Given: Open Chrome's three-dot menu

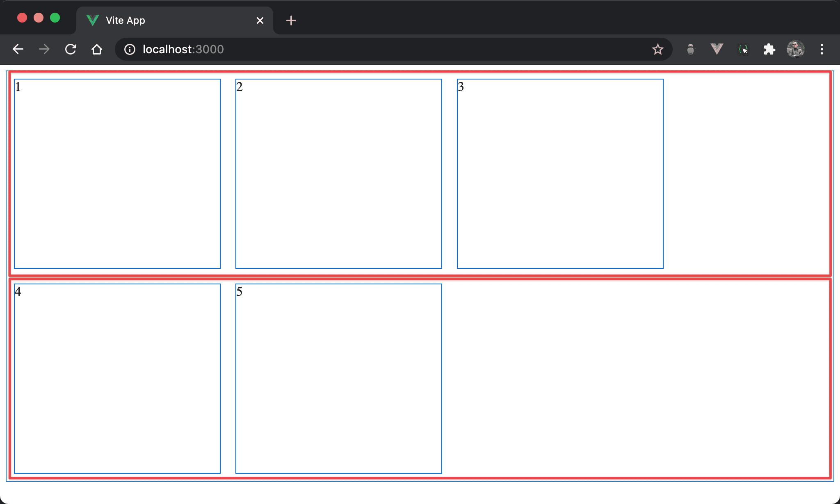Looking at the screenshot, I should [x=822, y=50].
